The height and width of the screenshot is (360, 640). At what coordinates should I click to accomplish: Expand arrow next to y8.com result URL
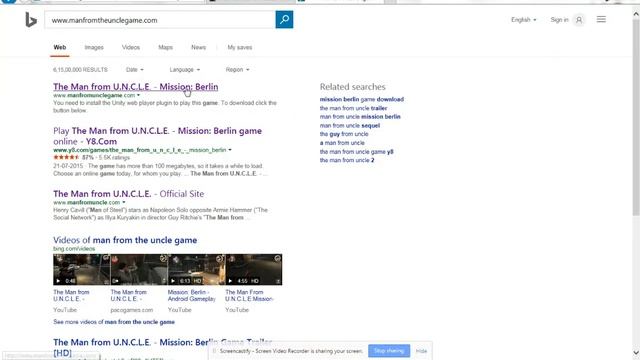tap(230, 150)
